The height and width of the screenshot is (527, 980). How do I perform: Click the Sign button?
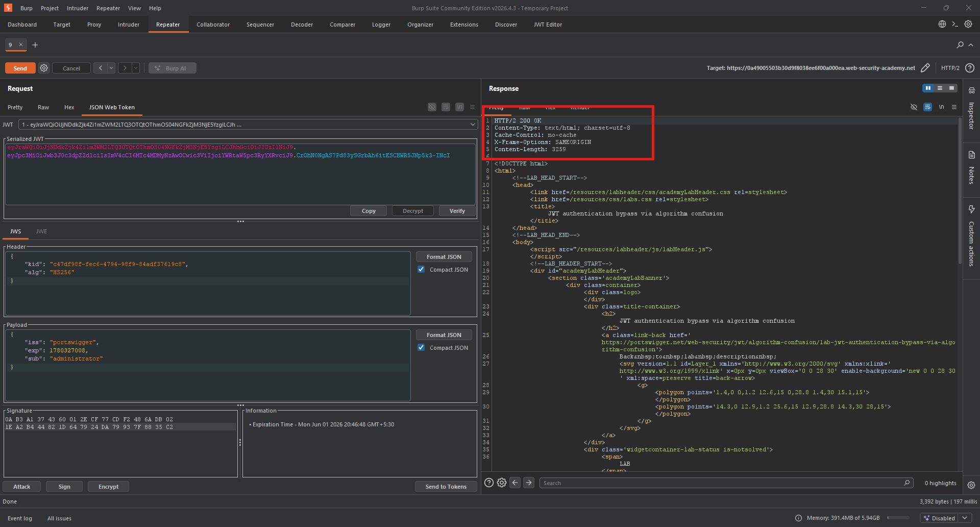point(64,487)
